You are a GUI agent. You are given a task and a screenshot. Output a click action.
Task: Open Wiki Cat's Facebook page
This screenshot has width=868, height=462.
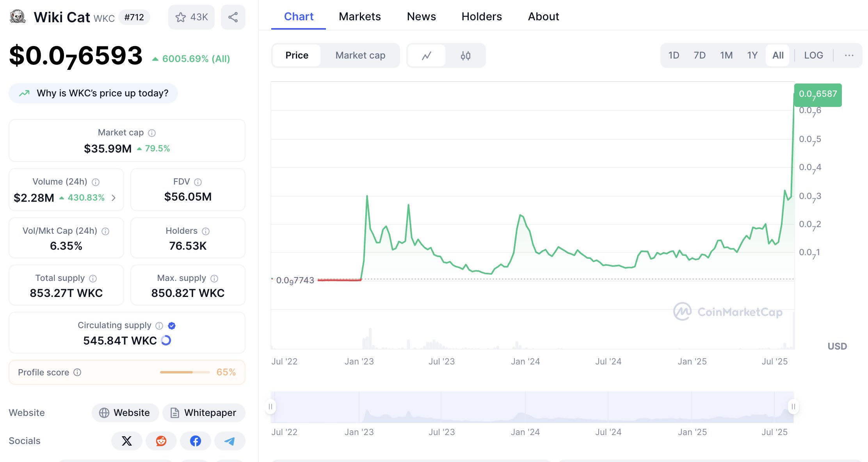[x=195, y=441]
